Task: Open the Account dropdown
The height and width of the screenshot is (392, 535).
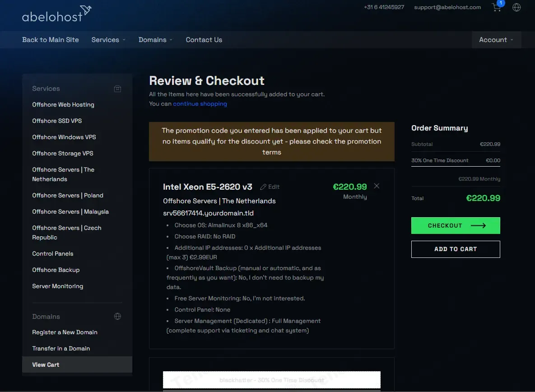Action: point(496,40)
